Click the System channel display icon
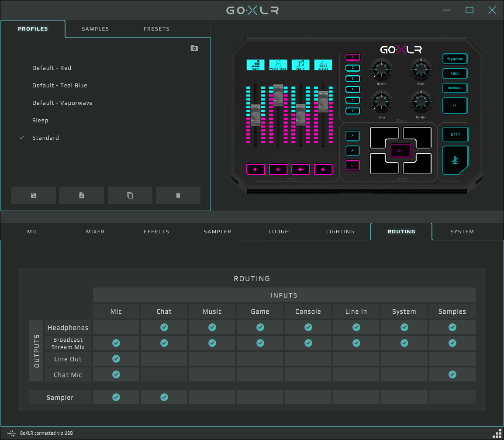 click(x=323, y=65)
